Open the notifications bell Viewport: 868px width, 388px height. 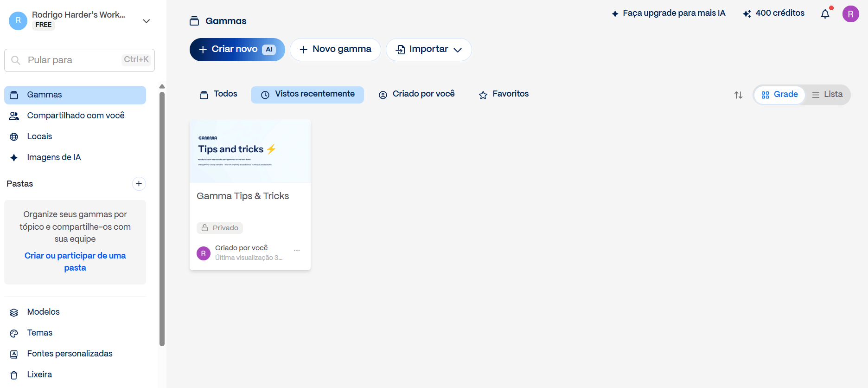[x=825, y=14]
